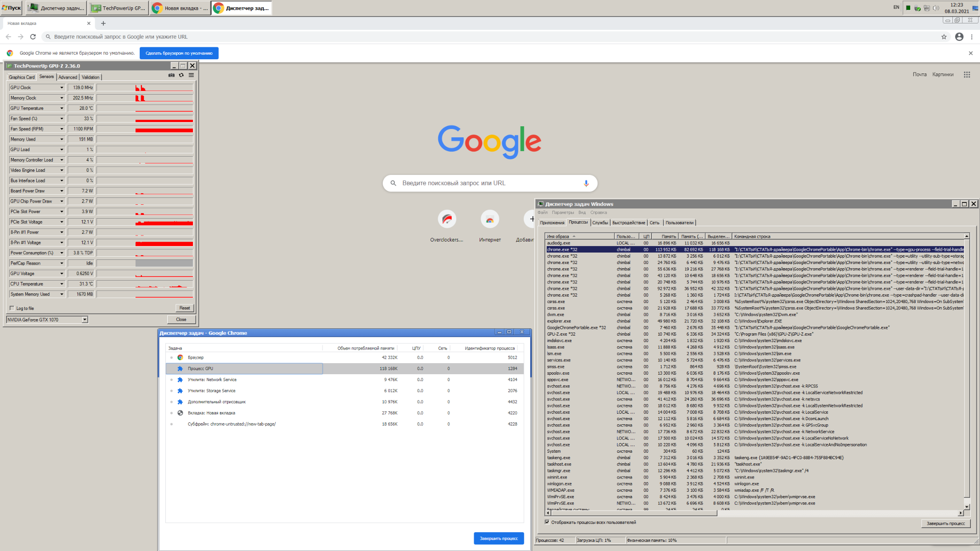Expand the GPU Temperature sensor dropdown
The height and width of the screenshot is (551, 980).
(62, 108)
